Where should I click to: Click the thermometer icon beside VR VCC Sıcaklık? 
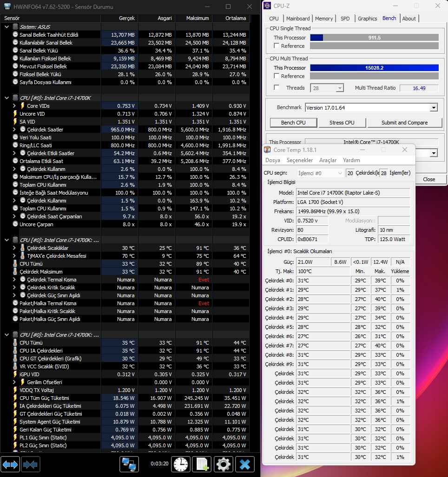15,366
